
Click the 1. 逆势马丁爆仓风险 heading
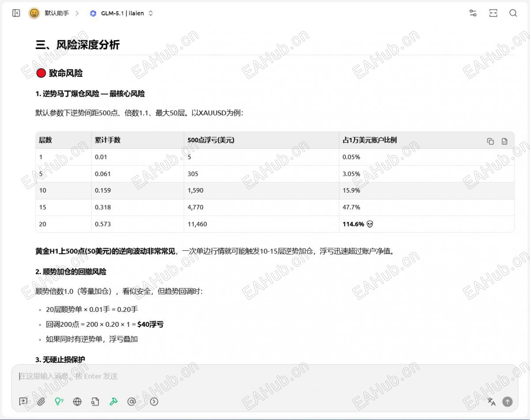(x=90, y=94)
